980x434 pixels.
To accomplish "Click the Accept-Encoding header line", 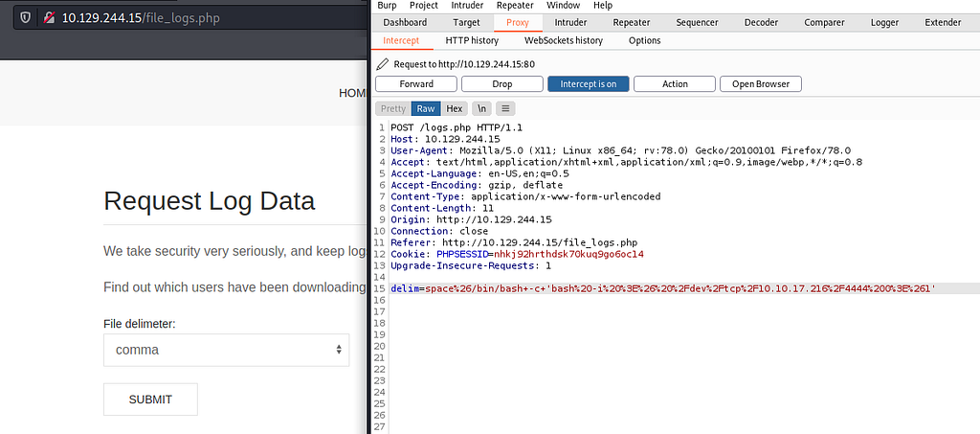I will (477, 185).
